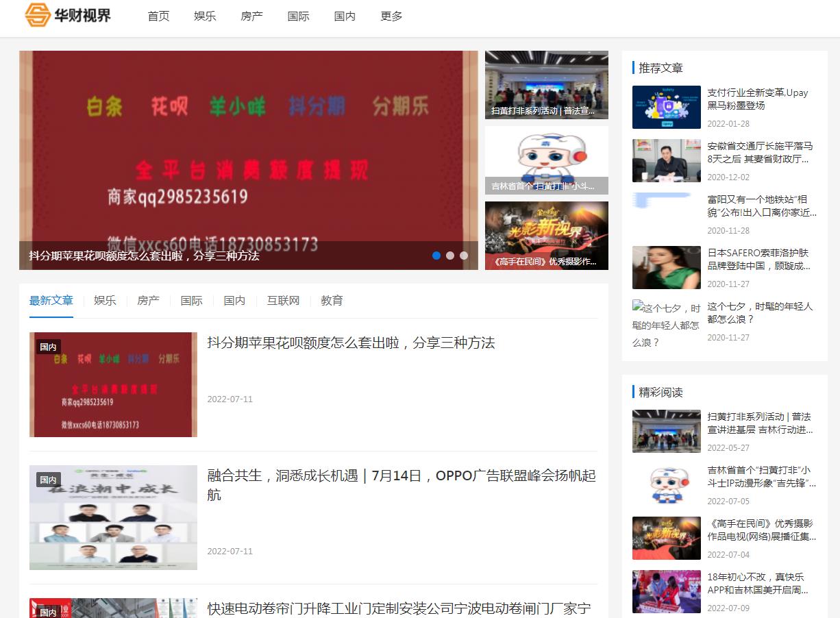Screen dimensions: 840x618
Task: Open the 娱乐 item in the top navigation
Action: coord(205,16)
